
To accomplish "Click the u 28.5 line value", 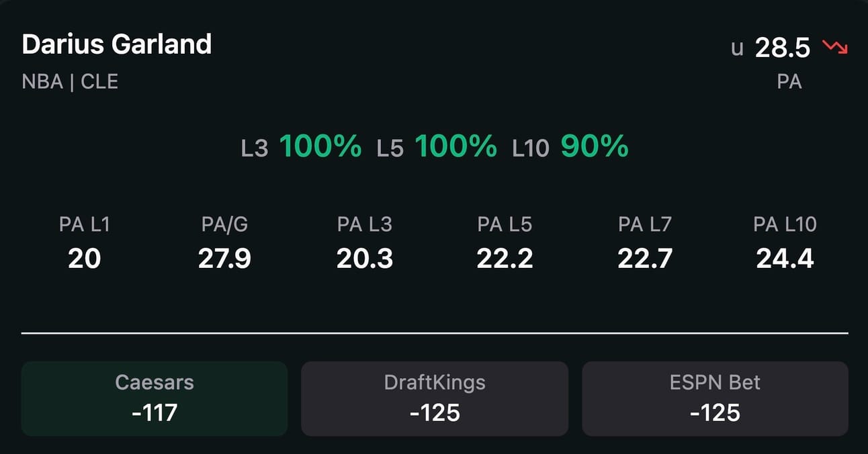I will [x=771, y=48].
